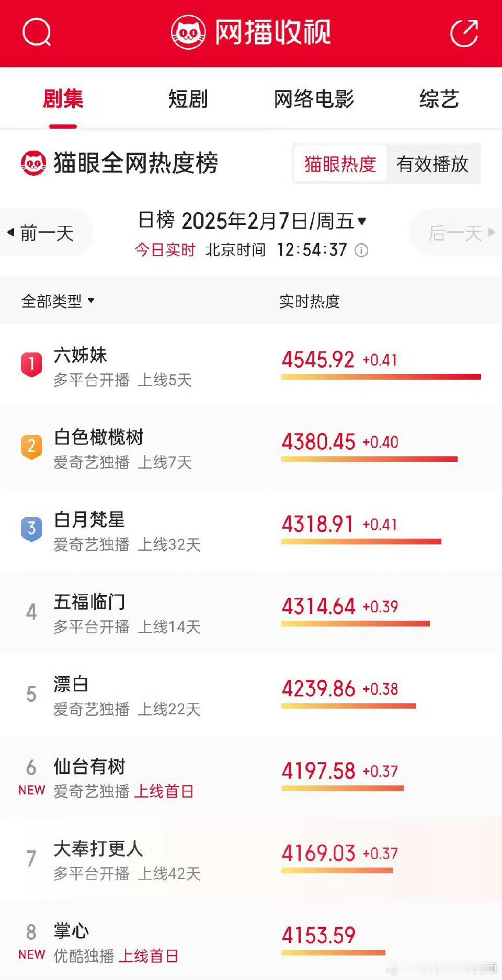Tap the heat bar for 六姊妹
The height and width of the screenshot is (980, 502).
click(381, 377)
